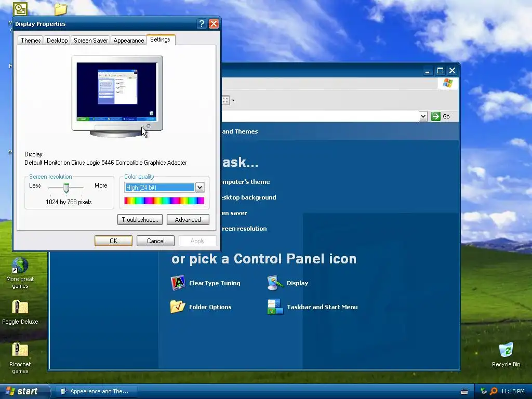This screenshot has width=532, height=399.
Task: Click the network tray icon near the clock
Action: pos(484,391)
